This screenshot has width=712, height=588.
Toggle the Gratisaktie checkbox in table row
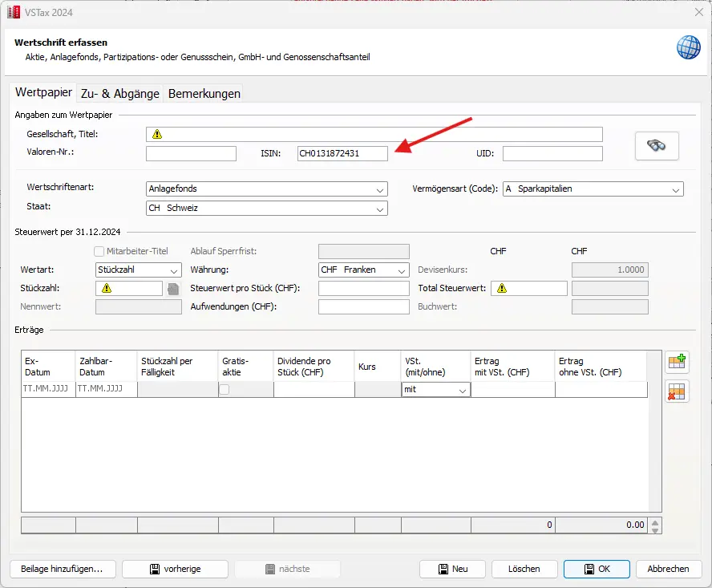tap(225, 390)
